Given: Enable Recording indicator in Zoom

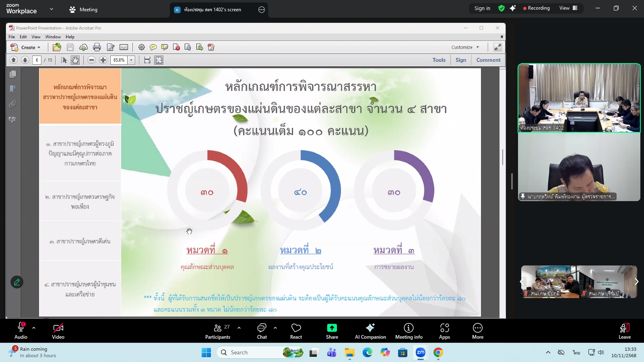Looking at the screenshot, I should point(537,8).
